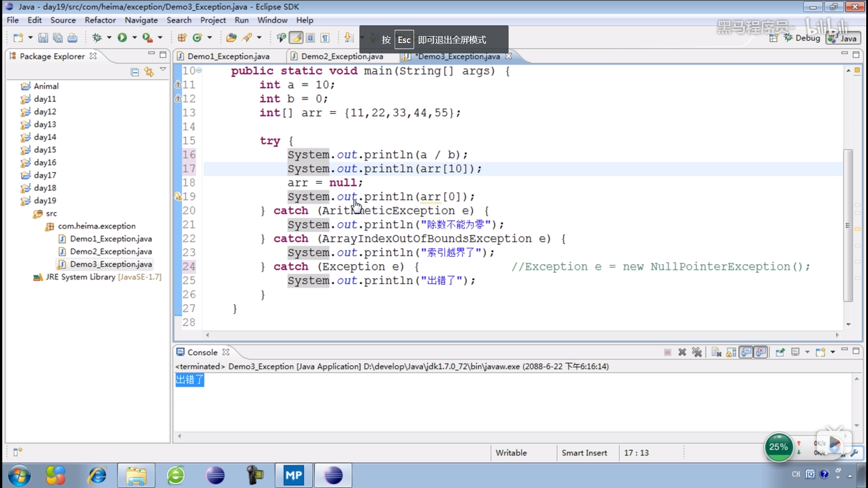Click editor vertical scrollbar thumb
The width and height of the screenshot is (868, 488).
(848, 226)
